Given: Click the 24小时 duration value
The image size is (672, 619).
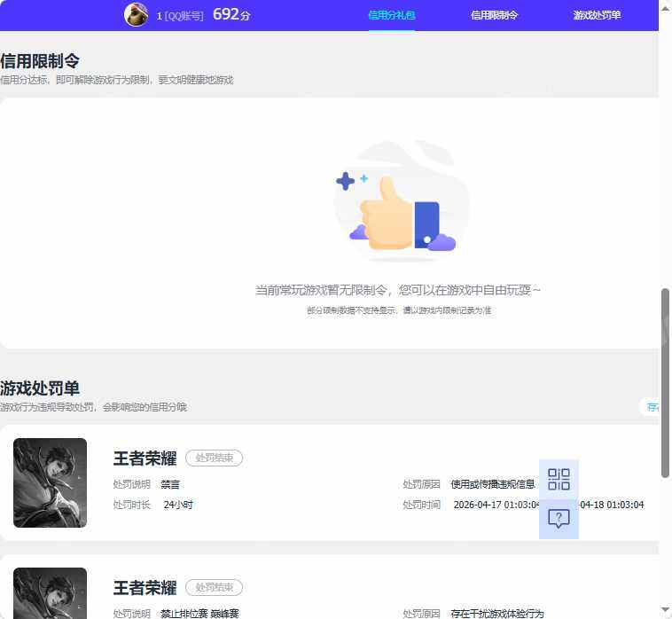Looking at the screenshot, I should click(178, 505).
